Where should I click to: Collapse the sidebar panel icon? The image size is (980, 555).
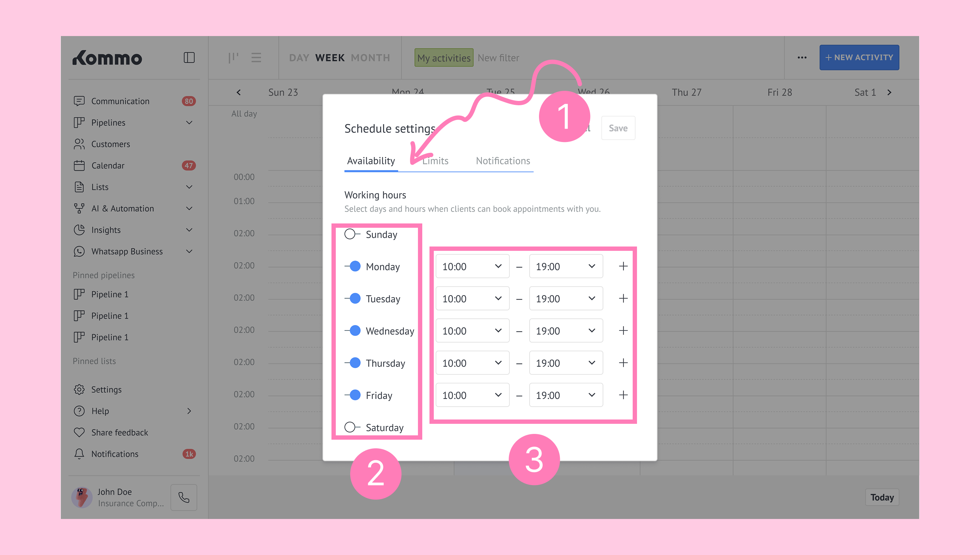pos(189,58)
